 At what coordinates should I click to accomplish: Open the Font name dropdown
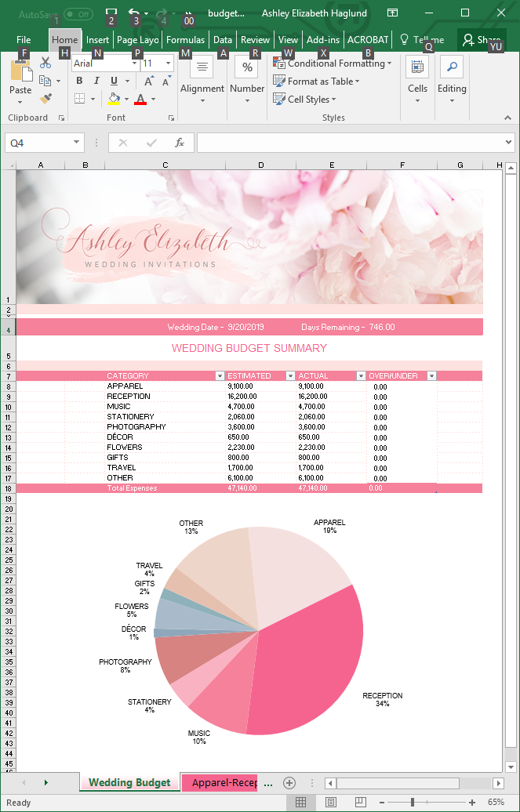pyautogui.click(x=135, y=63)
